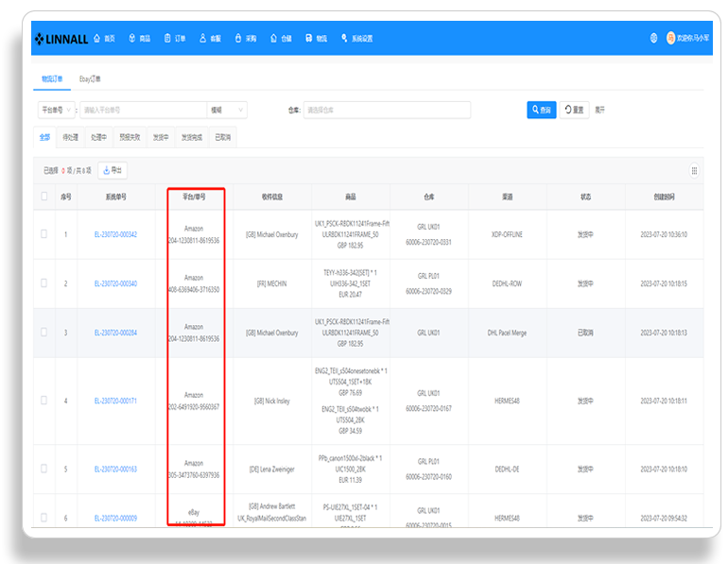The image size is (728, 564).
Task: Select the cancelled status filter tab
Action: (222, 137)
